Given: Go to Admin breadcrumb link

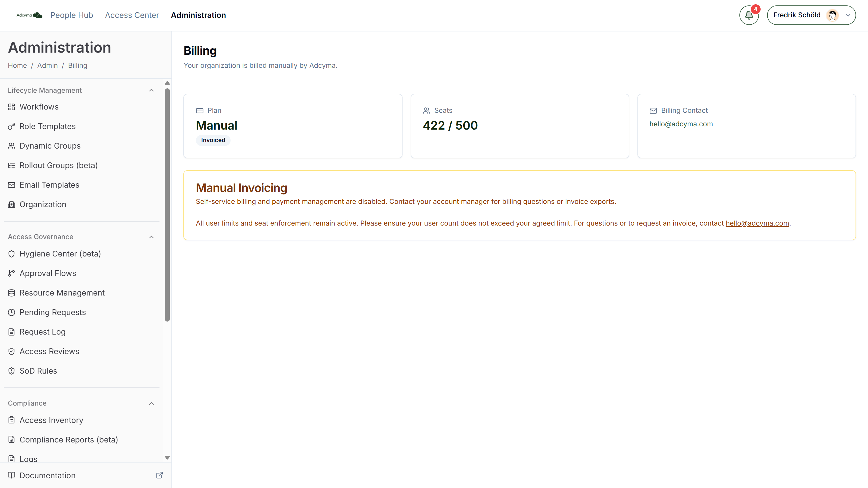Looking at the screenshot, I should click(47, 65).
